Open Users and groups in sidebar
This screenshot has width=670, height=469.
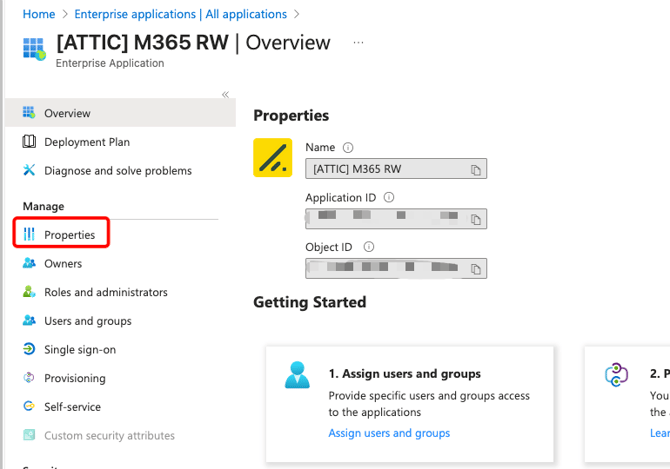pos(87,321)
